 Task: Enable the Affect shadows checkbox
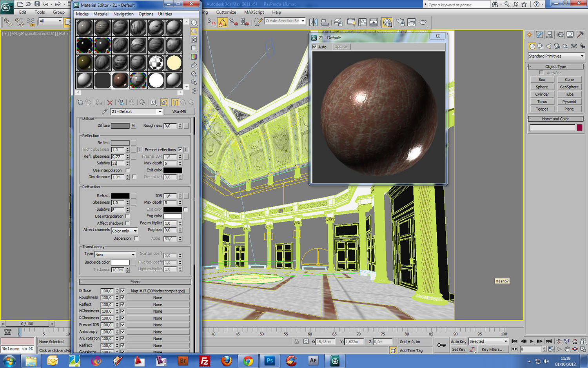pyautogui.click(x=127, y=223)
